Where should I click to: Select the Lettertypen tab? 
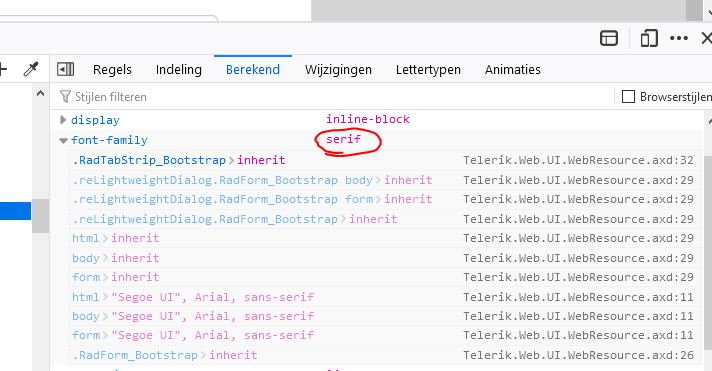428,69
